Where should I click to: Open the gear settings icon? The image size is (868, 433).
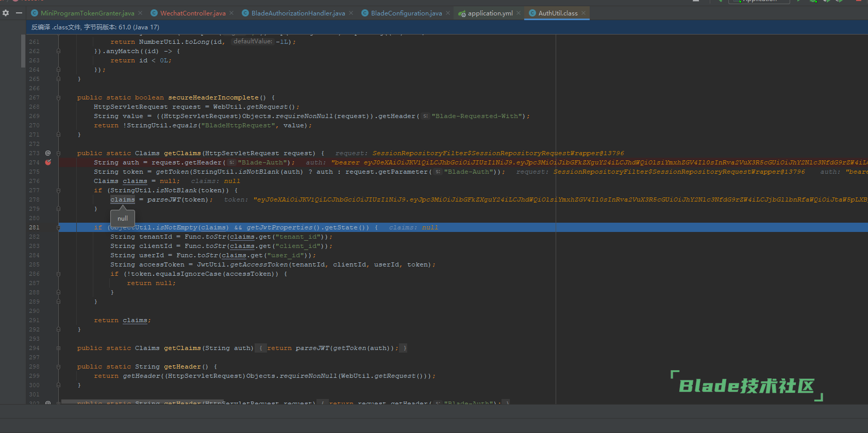coord(6,13)
